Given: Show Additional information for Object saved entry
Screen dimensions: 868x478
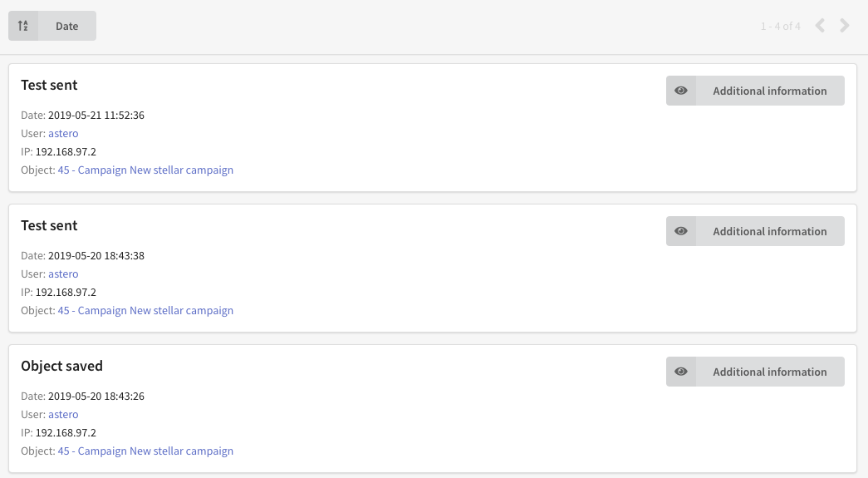Looking at the screenshot, I should click(755, 372).
